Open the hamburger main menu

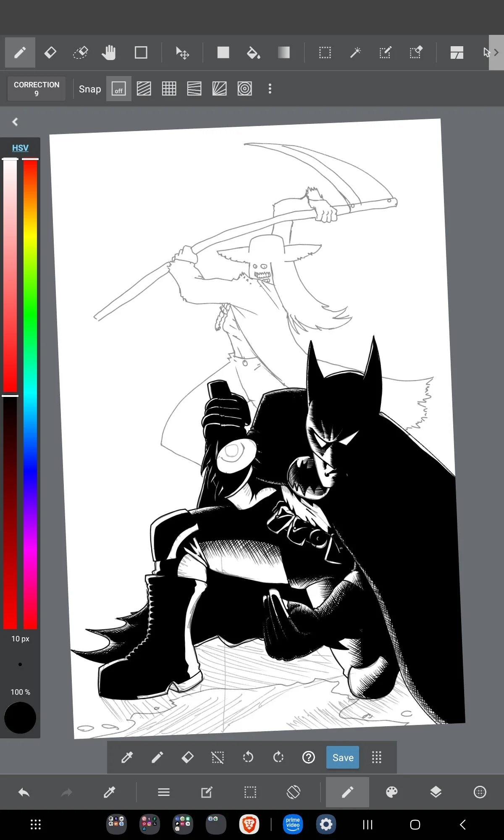164,793
